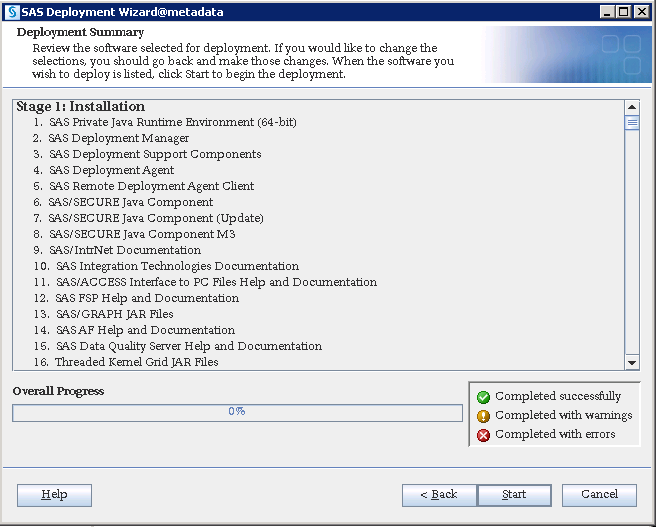
Task: Cancel the deployment wizard
Action: click(599, 495)
